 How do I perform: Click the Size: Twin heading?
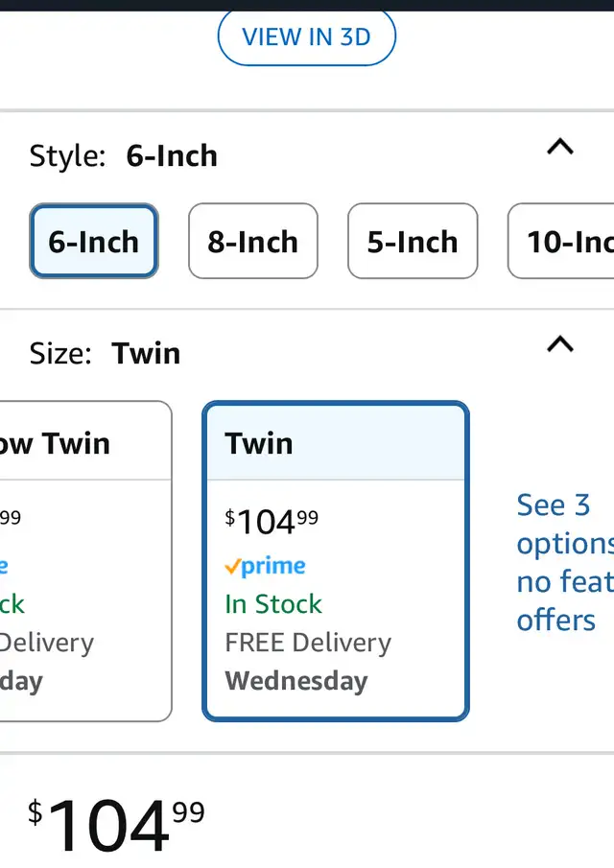(105, 353)
